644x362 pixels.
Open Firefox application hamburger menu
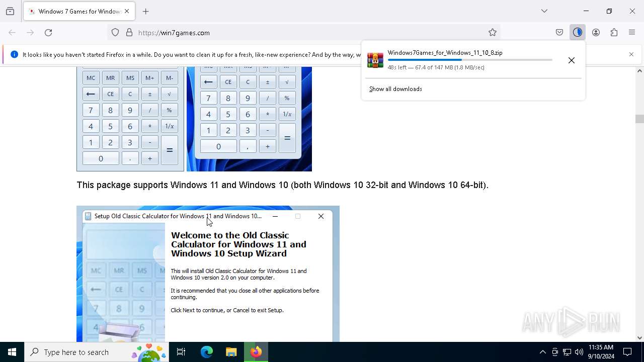tap(632, 33)
